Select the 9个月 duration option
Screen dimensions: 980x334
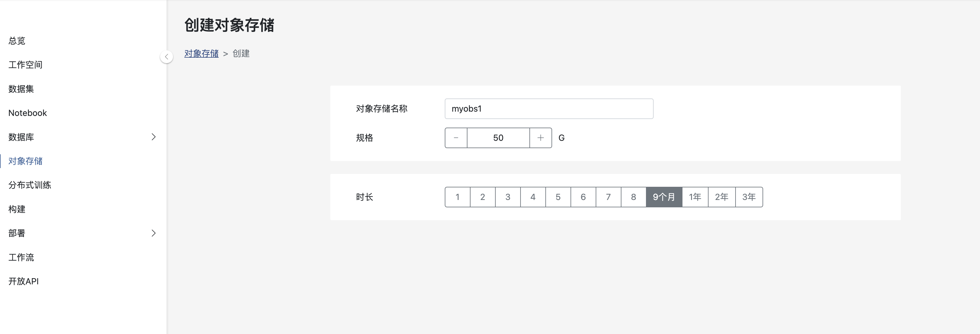point(664,197)
